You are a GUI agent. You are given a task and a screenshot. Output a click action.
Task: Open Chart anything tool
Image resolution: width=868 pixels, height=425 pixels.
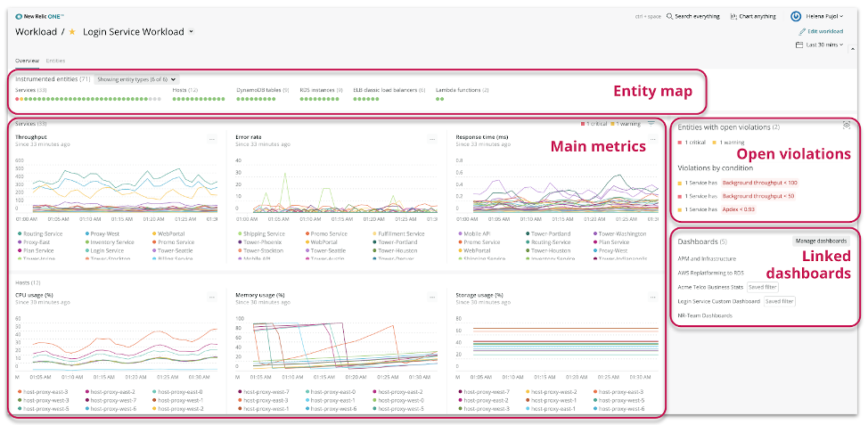[753, 17]
